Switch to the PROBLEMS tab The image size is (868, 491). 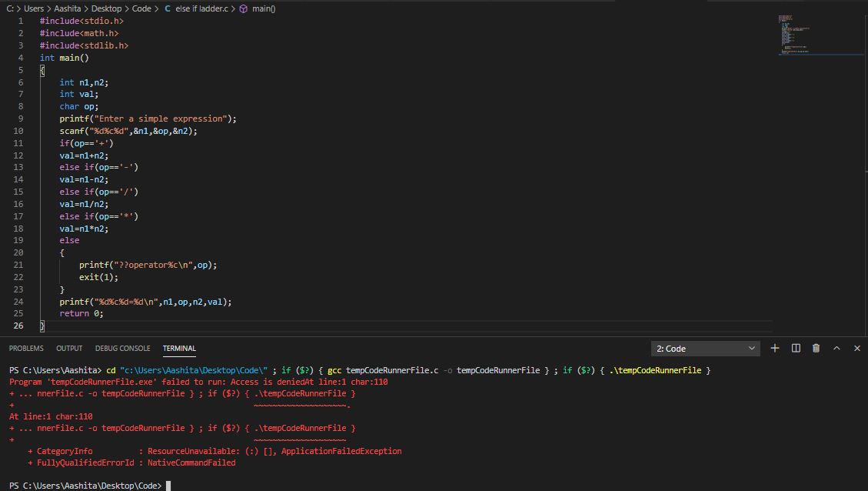coord(26,348)
